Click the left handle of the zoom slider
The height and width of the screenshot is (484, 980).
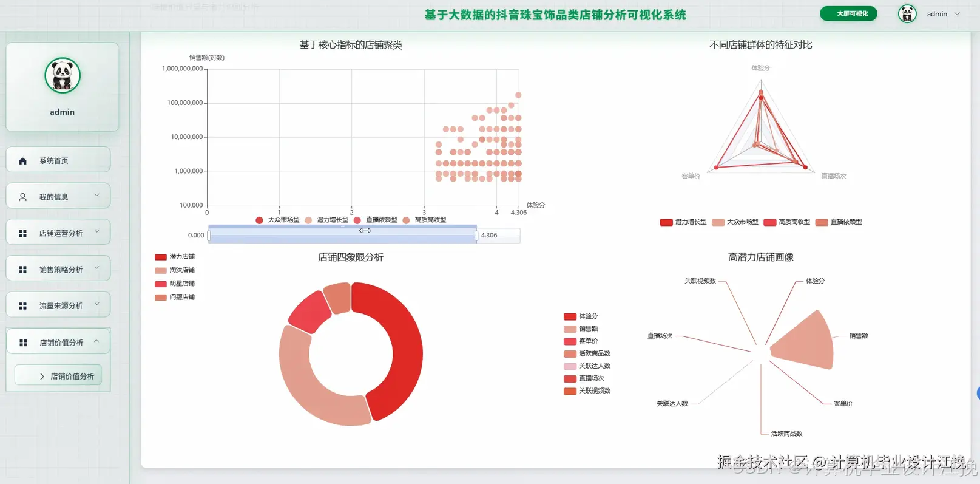point(209,236)
